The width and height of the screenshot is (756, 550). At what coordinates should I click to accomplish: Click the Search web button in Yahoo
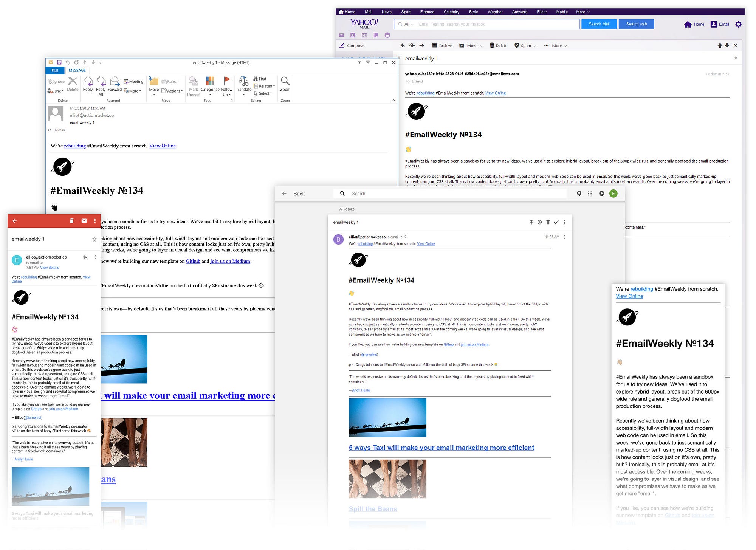point(637,24)
